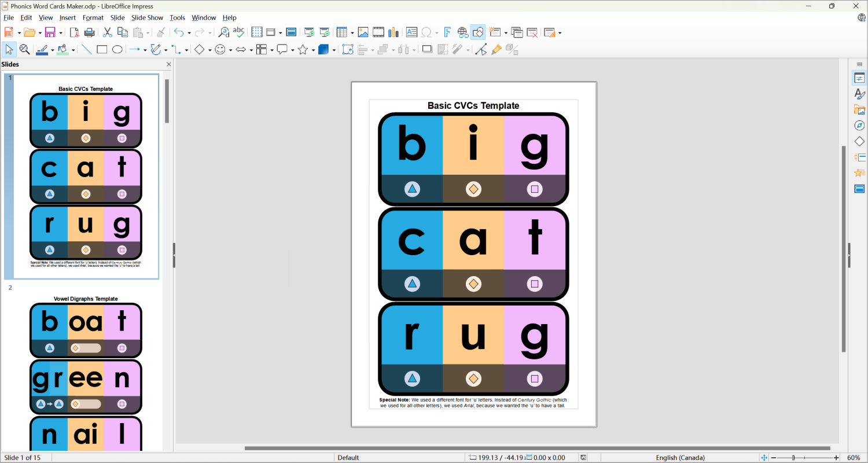The height and width of the screenshot is (463, 868).
Task: Toggle Shadow on selected object
Action: click(x=428, y=50)
